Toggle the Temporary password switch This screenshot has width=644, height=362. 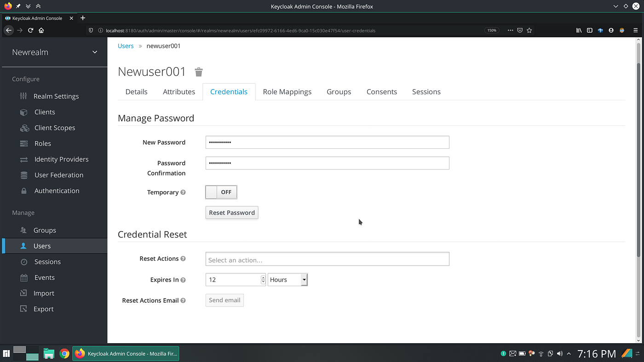pos(221,192)
